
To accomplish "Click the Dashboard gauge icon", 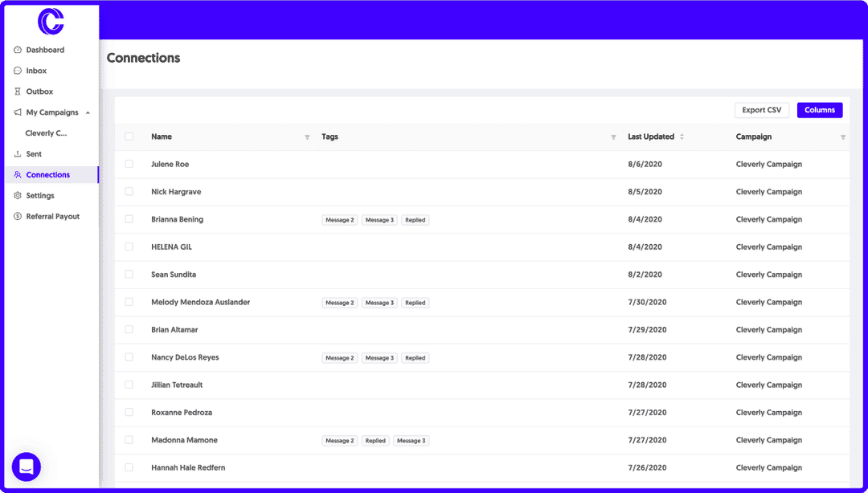I will [18, 50].
